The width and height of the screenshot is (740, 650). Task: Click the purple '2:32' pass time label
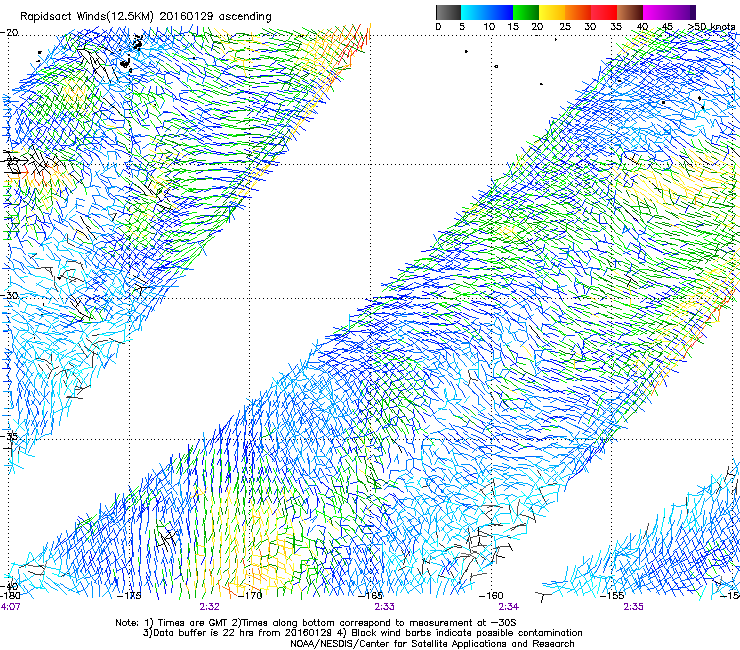click(210, 607)
